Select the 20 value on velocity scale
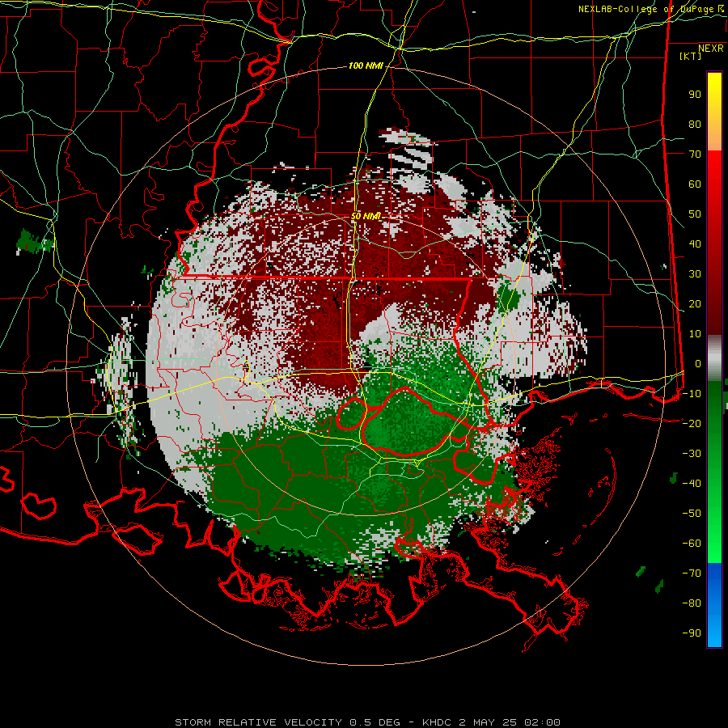728x728 pixels. pyautogui.click(x=695, y=304)
